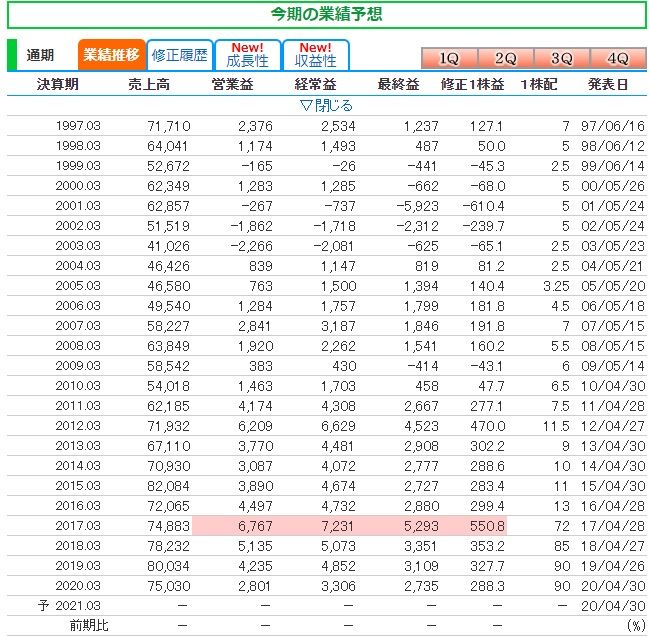The height and width of the screenshot is (637, 649).
Task: Open the 修正履歴 tab
Action: (179, 55)
